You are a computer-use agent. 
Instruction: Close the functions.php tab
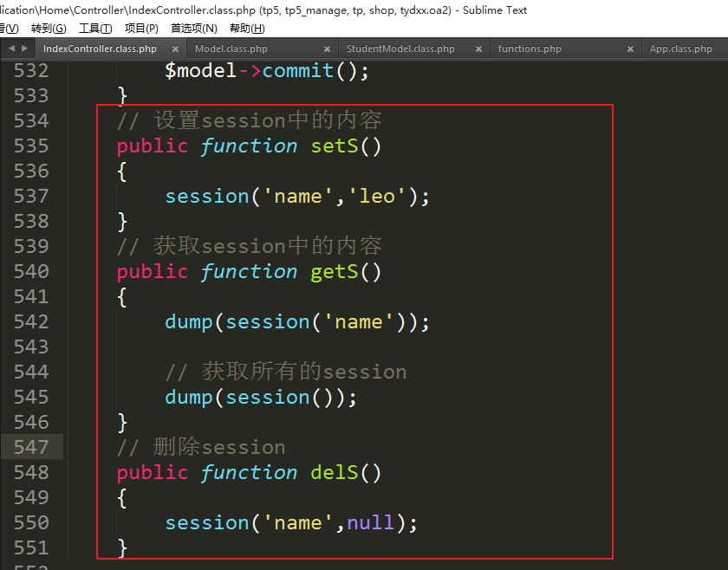(x=631, y=49)
